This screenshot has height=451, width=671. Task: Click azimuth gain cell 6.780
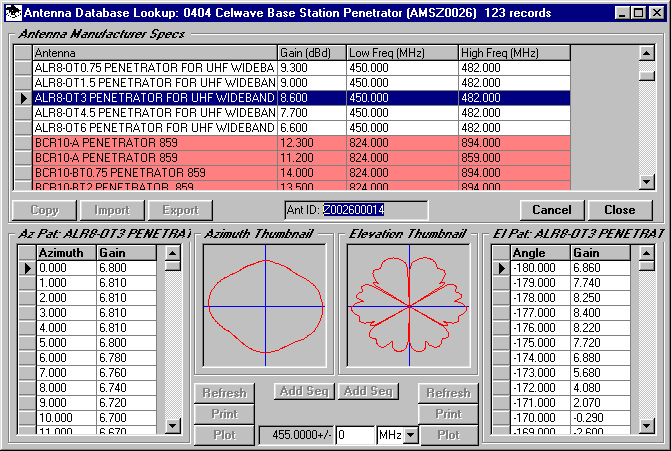(127, 358)
